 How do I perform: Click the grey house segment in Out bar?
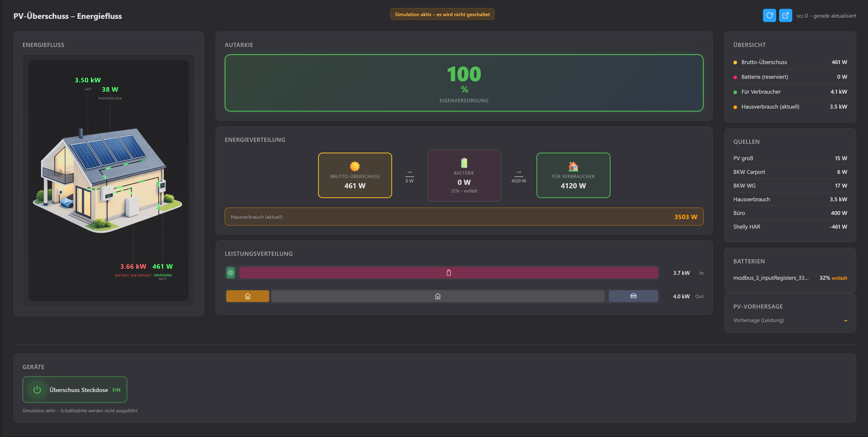click(x=437, y=296)
